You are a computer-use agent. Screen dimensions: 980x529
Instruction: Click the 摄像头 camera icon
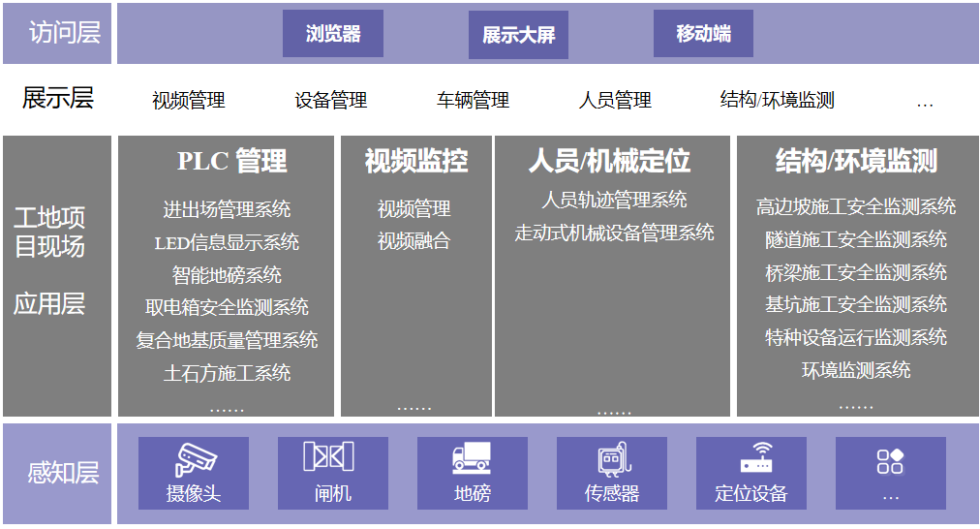(x=195, y=459)
